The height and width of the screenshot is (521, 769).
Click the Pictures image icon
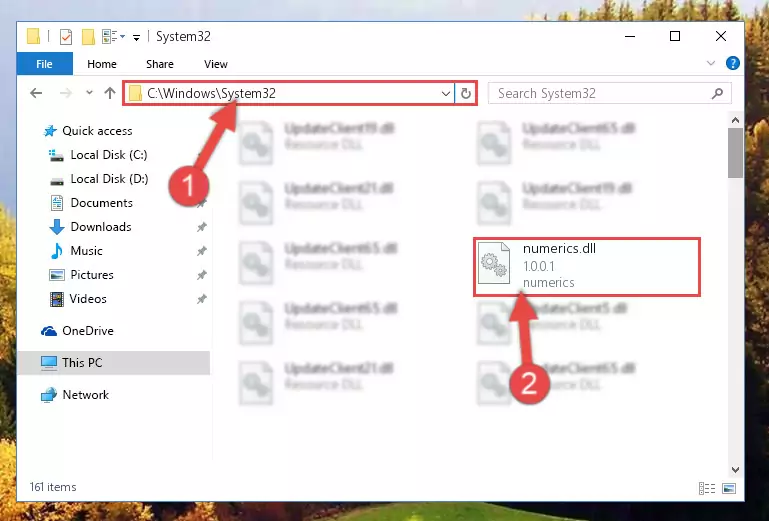pos(57,275)
